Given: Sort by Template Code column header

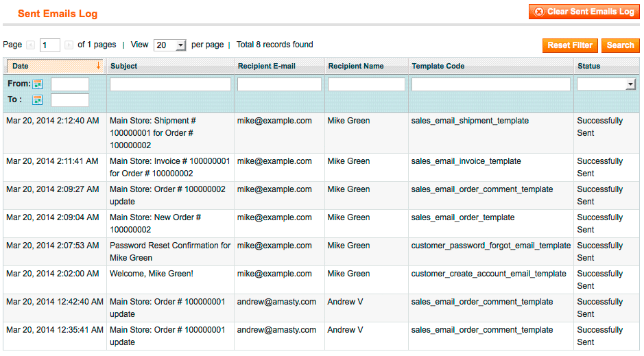Looking at the screenshot, I should [438, 67].
